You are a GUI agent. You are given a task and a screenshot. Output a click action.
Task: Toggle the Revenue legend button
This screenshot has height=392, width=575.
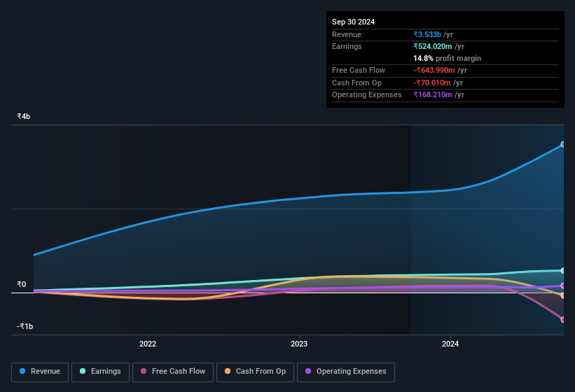pyautogui.click(x=40, y=372)
